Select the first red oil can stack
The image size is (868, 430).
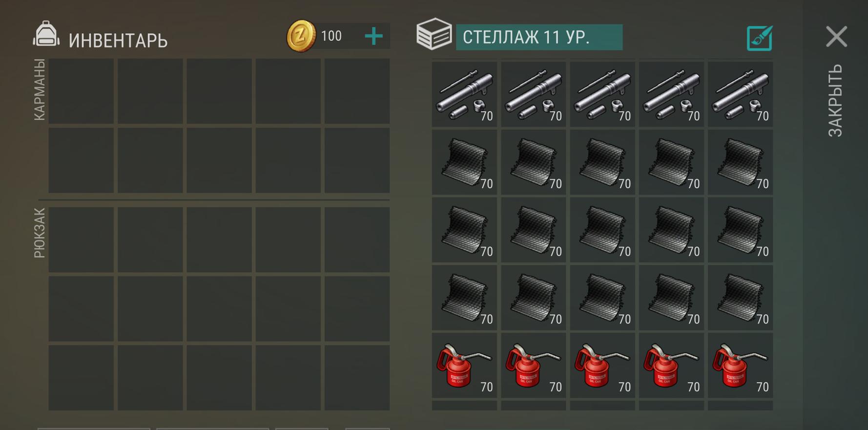click(x=464, y=365)
